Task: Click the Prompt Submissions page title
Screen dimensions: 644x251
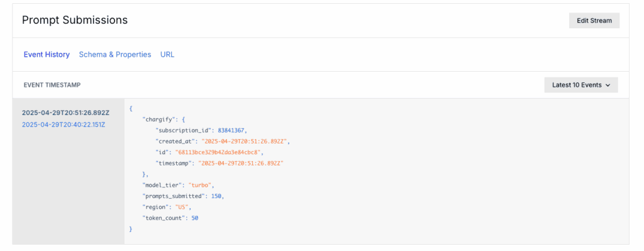Action: [x=75, y=20]
